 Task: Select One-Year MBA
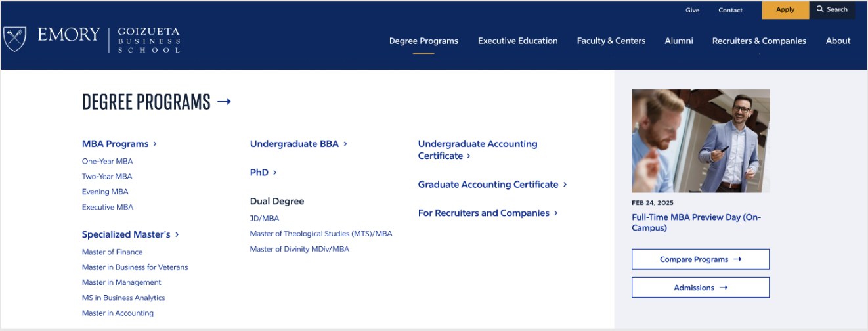(108, 161)
